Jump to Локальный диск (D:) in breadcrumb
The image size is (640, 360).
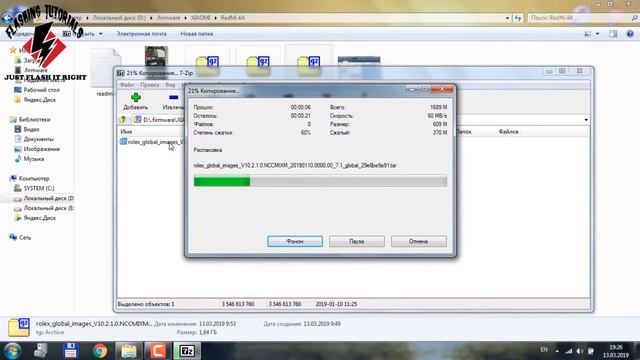coord(119,18)
